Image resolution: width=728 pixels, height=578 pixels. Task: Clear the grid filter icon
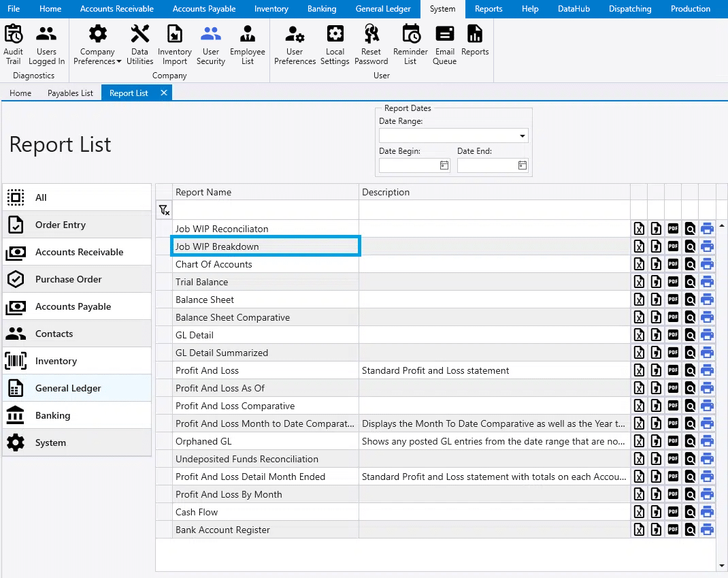point(164,210)
